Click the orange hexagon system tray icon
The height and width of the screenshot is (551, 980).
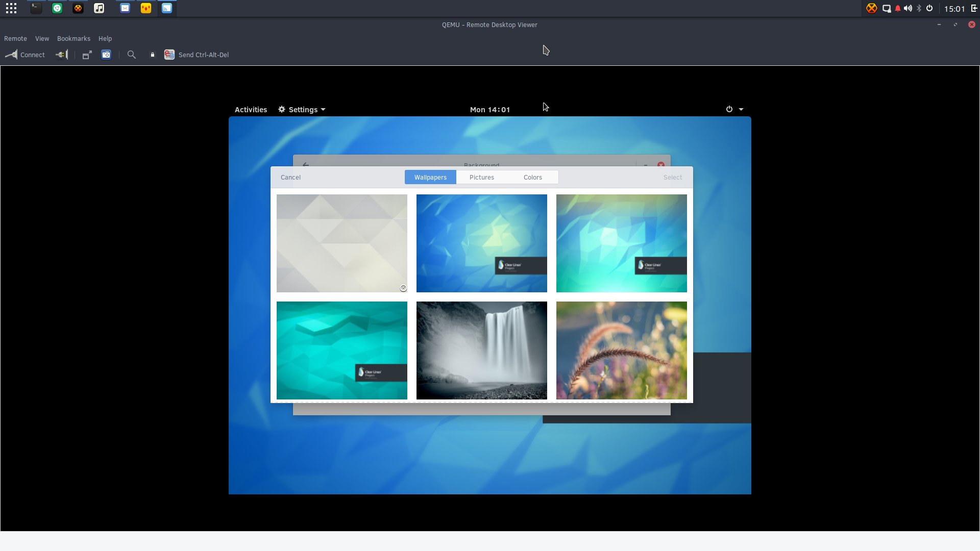click(872, 8)
